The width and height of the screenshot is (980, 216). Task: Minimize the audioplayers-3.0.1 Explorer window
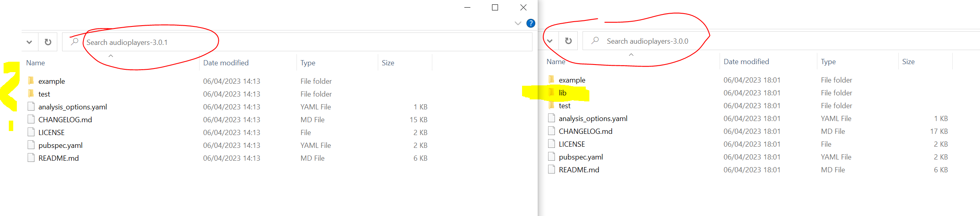click(x=467, y=7)
